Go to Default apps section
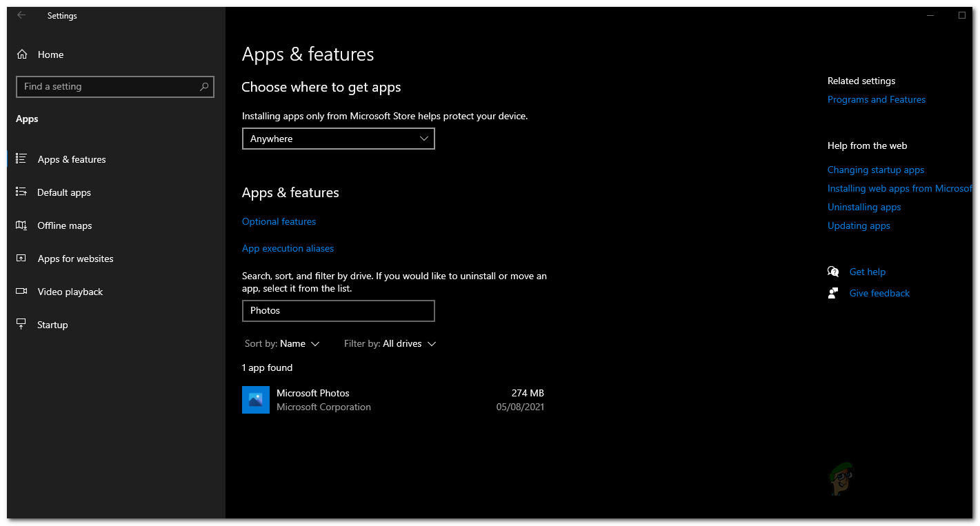This screenshot has height=526, width=980. [x=64, y=192]
